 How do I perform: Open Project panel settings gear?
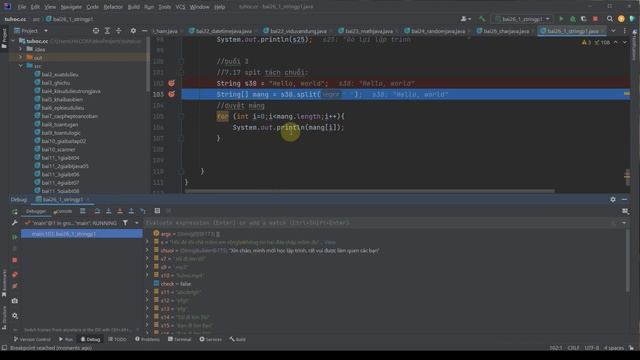coord(133,31)
